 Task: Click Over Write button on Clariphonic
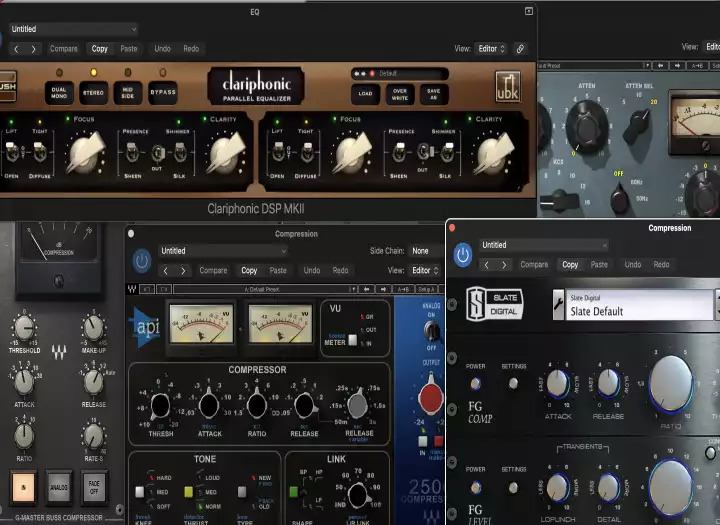coord(400,94)
